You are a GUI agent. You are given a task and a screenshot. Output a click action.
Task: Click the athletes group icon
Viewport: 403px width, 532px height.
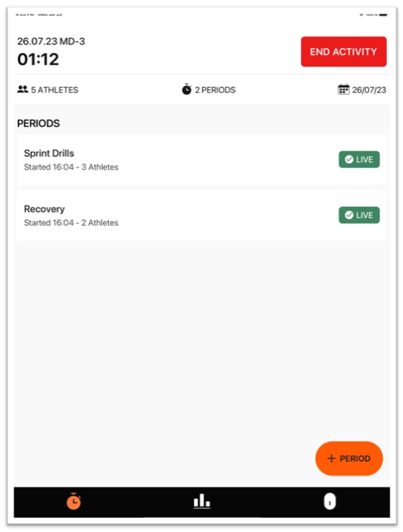[x=23, y=90]
